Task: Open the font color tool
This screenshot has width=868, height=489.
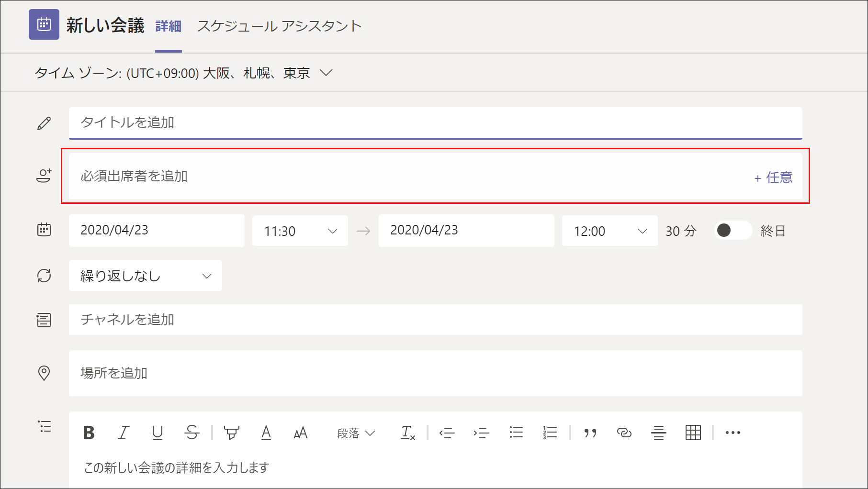Action: pyautogui.click(x=266, y=433)
